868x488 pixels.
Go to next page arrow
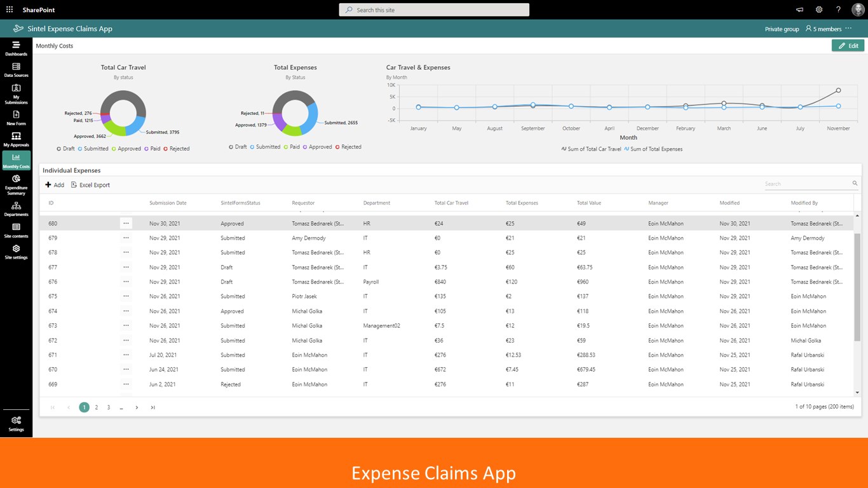tap(137, 407)
